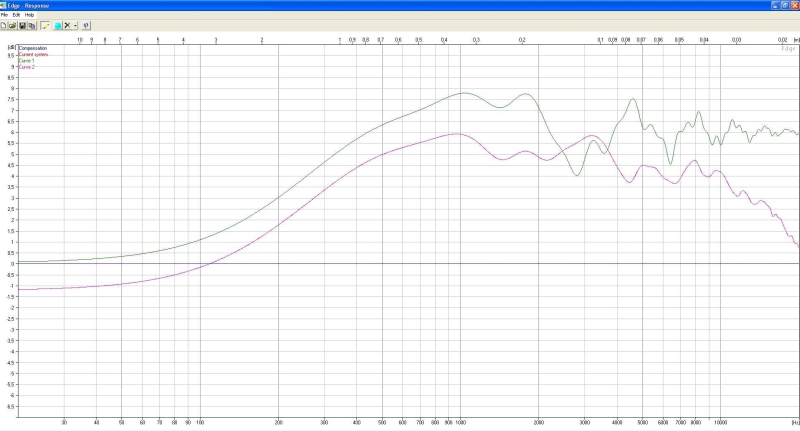Click the Compensation legend label

tap(33, 48)
